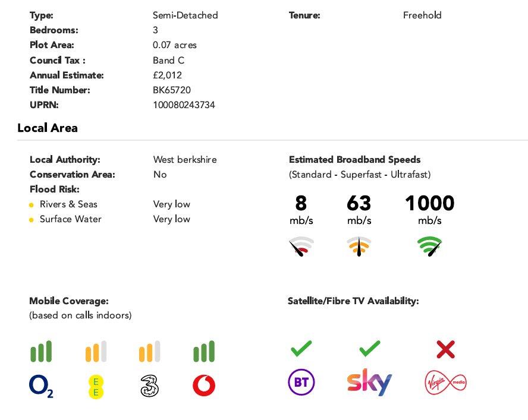Image resolution: width=528 pixels, height=420 pixels.
Task: Click the green checkmark above BT
Action: [301, 349]
